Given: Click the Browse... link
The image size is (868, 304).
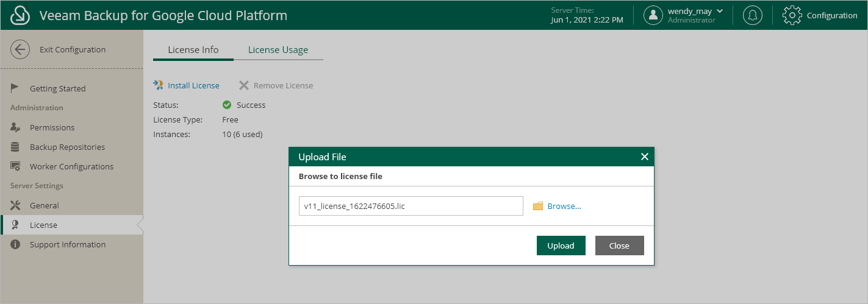Looking at the screenshot, I should [x=564, y=206].
